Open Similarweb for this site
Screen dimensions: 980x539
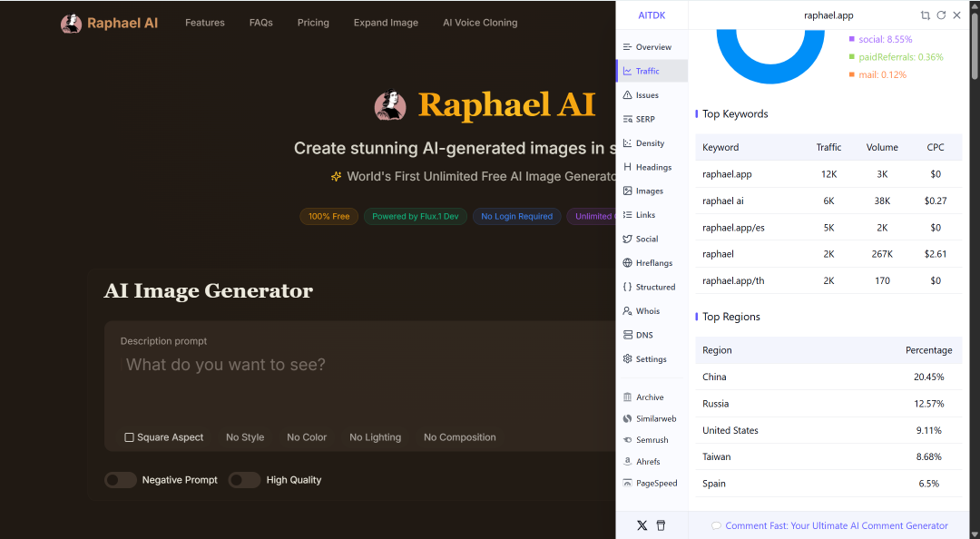click(x=652, y=419)
